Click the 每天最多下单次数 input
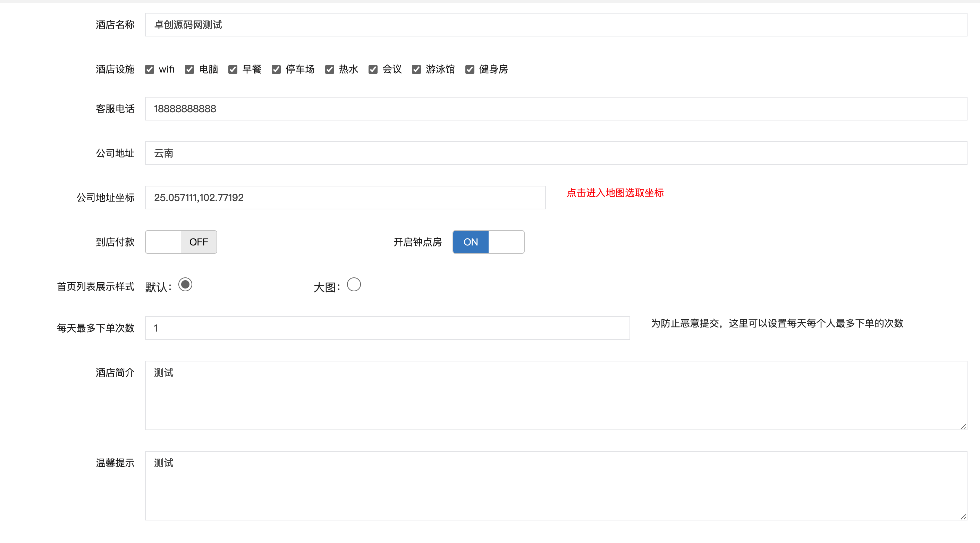 point(387,328)
